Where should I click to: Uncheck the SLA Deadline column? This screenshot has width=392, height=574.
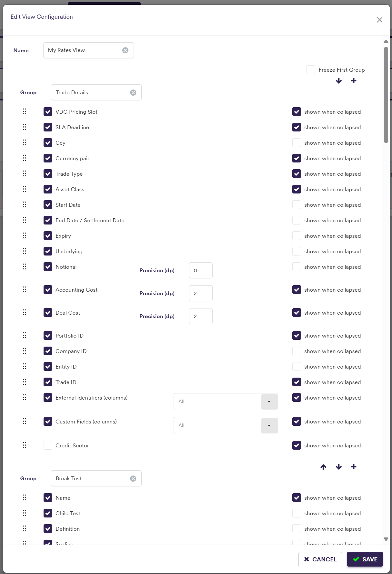[48, 127]
